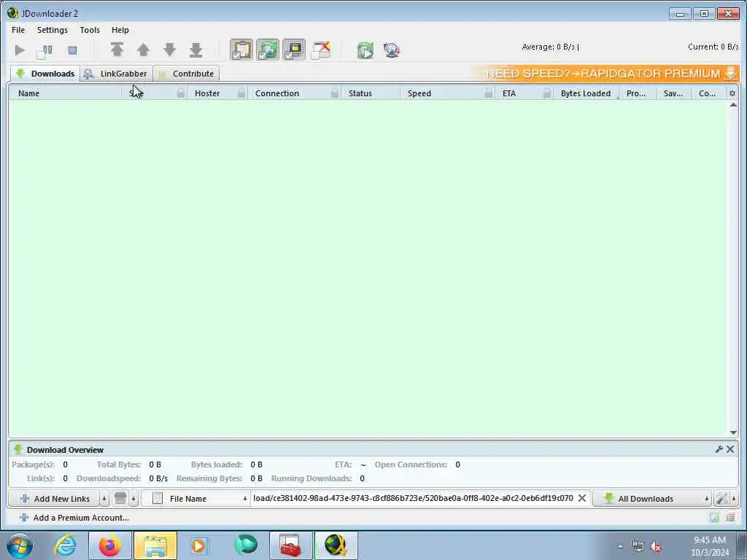Open the File menu
Screen dimensions: 747x560
[x=18, y=30]
